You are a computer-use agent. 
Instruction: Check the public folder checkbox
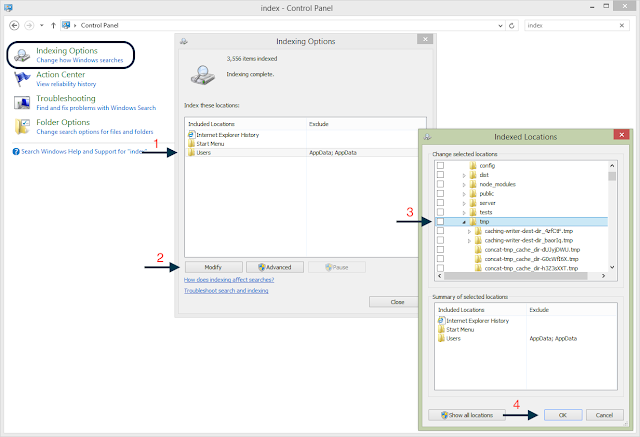(440, 193)
